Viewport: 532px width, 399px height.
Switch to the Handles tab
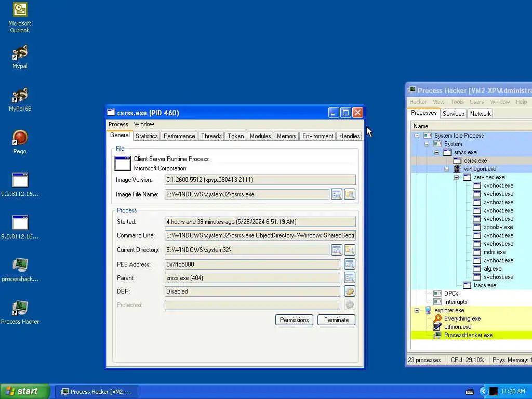click(x=349, y=136)
